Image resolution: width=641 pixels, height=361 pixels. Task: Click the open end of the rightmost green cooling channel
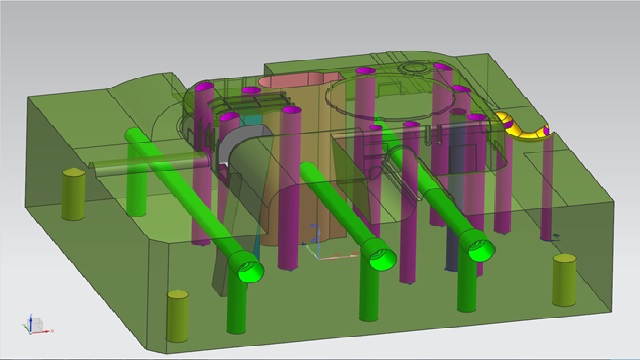coord(481,249)
